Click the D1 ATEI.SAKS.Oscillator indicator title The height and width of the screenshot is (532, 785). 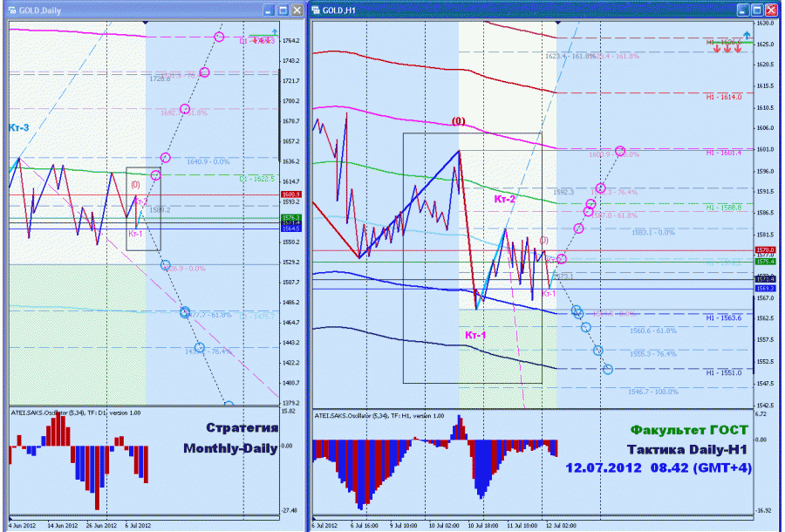(x=76, y=413)
